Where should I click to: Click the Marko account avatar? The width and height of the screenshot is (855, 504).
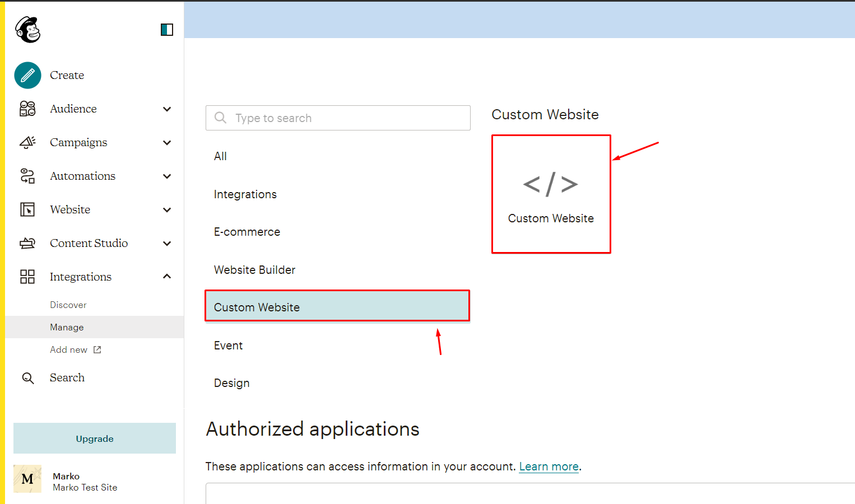27,479
